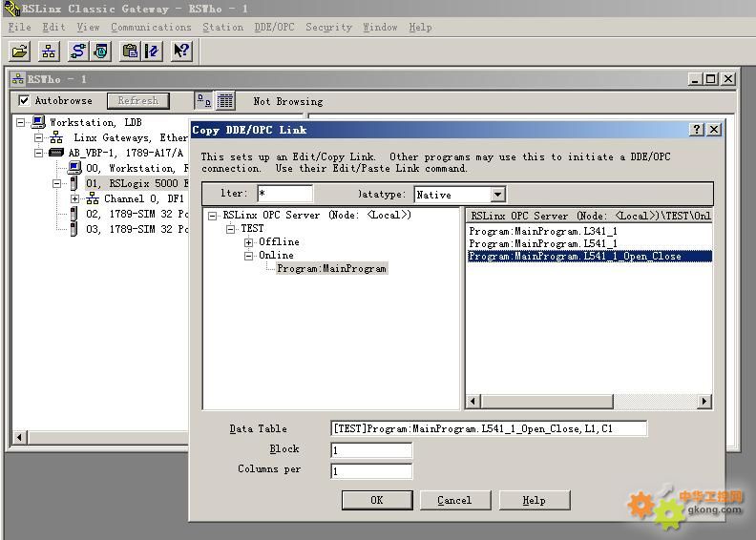Open the Communications menu
The width and height of the screenshot is (756, 540).
(x=152, y=27)
